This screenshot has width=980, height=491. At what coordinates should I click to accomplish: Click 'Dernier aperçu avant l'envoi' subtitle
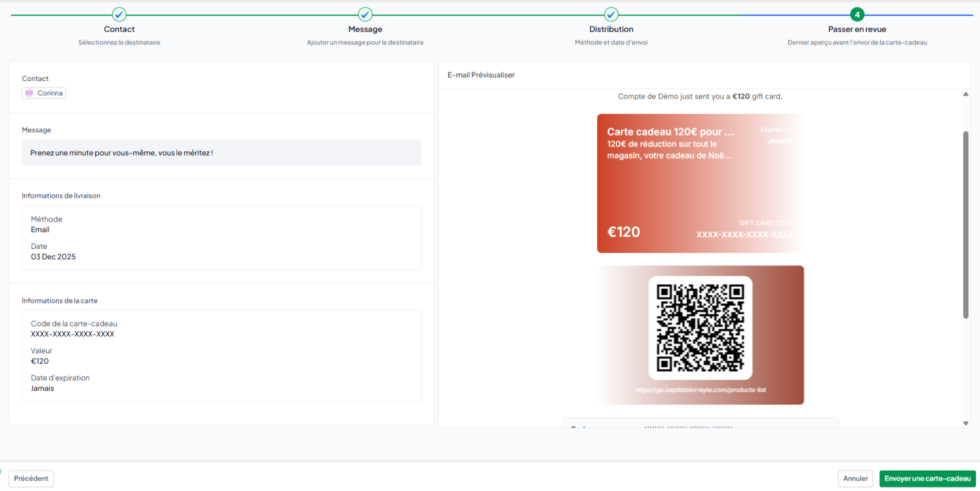click(x=857, y=43)
